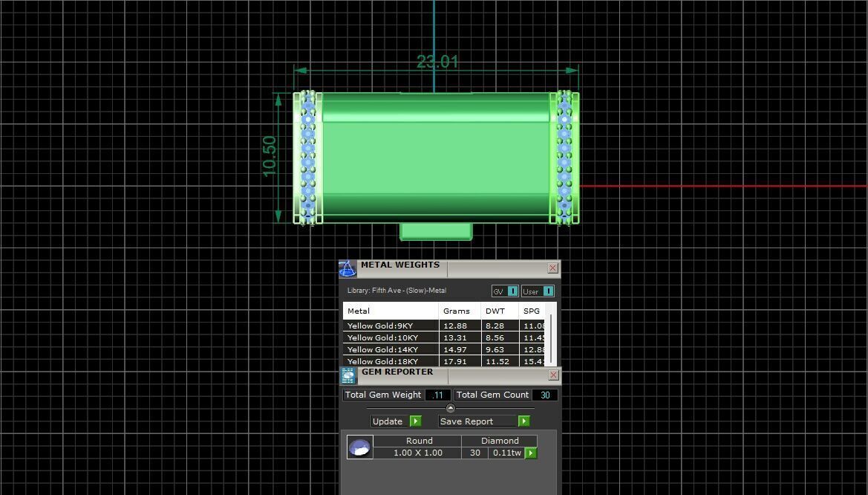Click the 17.91 grams value
Viewport: 868px width, 495px height.
[455, 361]
